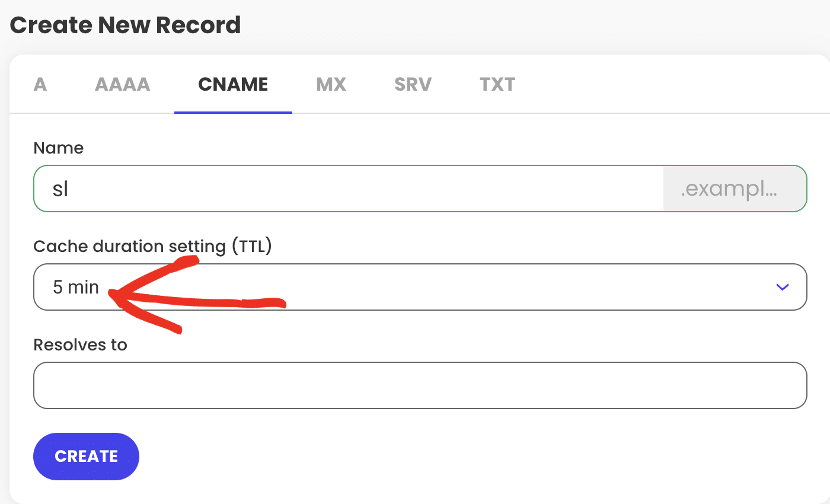Select the "5 min" TTL value
The height and width of the screenshot is (504, 830).
pyautogui.click(x=76, y=287)
